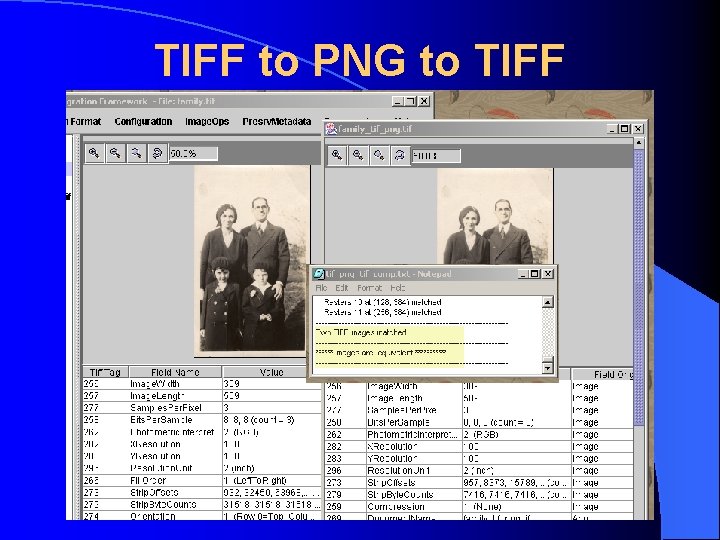This screenshot has height=540, width=720.
Task: Select tag 279 StripByteCounts row in right table
Action: 479,495
